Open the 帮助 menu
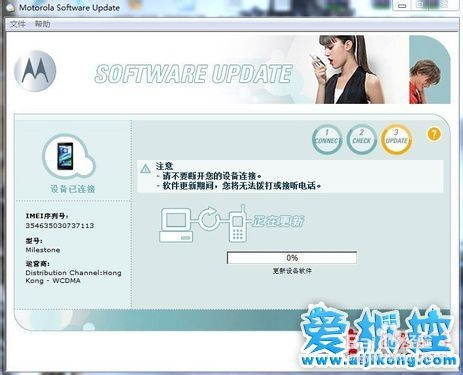The width and height of the screenshot is (463, 375). click(x=42, y=24)
